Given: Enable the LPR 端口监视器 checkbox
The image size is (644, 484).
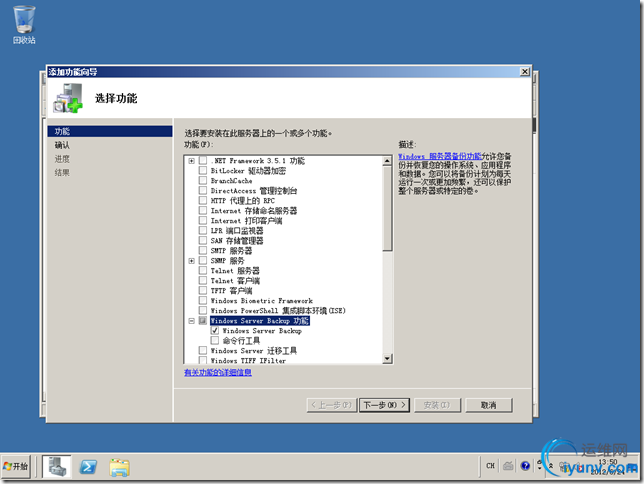Looking at the screenshot, I should [202, 230].
